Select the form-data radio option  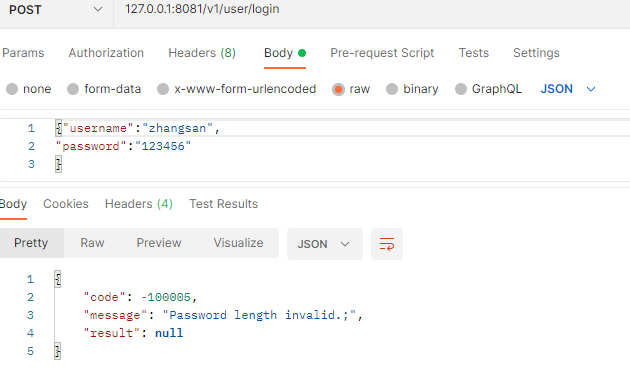[73, 89]
